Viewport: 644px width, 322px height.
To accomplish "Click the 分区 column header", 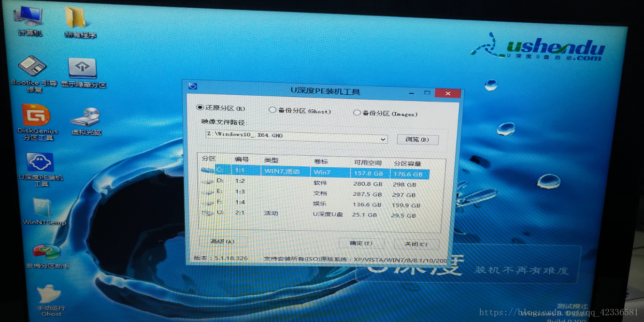I will [x=209, y=159].
